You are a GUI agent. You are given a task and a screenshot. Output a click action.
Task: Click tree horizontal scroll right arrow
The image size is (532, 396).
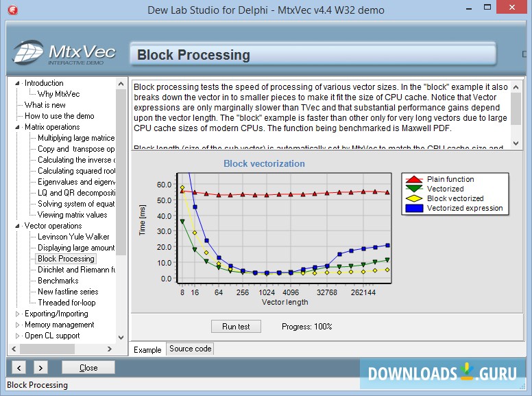pyautogui.click(x=109, y=349)
